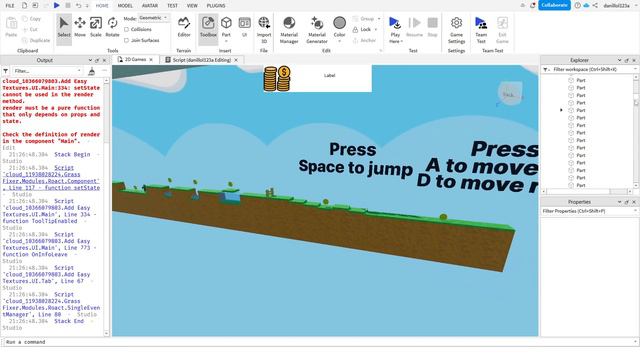Enable the Join Surfaces checkbox

coord(126,40)
